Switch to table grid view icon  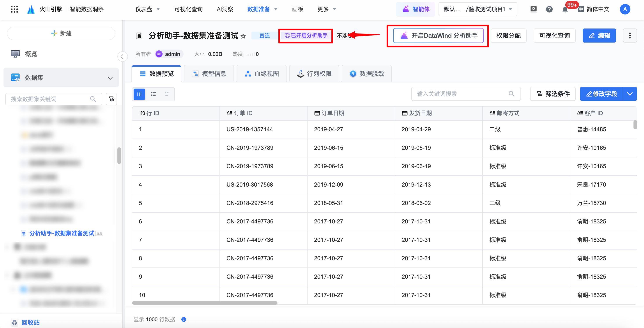click(x=139, y=94)
